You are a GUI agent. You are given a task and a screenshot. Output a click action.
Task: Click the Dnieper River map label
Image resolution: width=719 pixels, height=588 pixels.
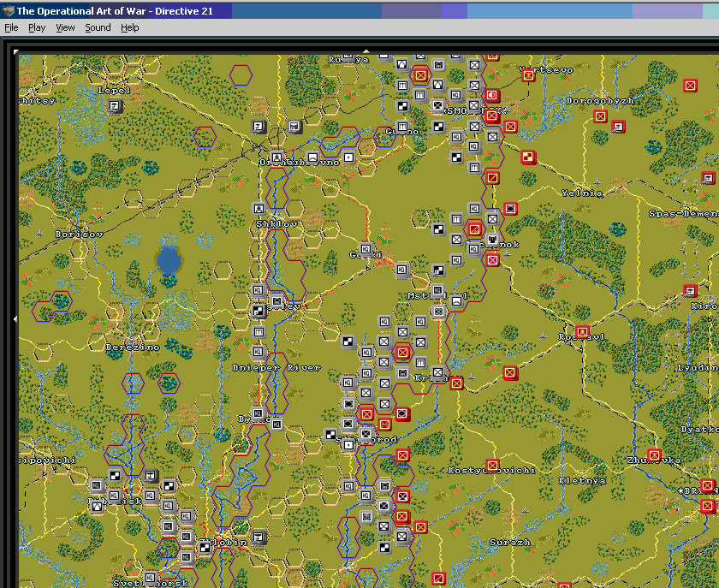click(276, 367)
